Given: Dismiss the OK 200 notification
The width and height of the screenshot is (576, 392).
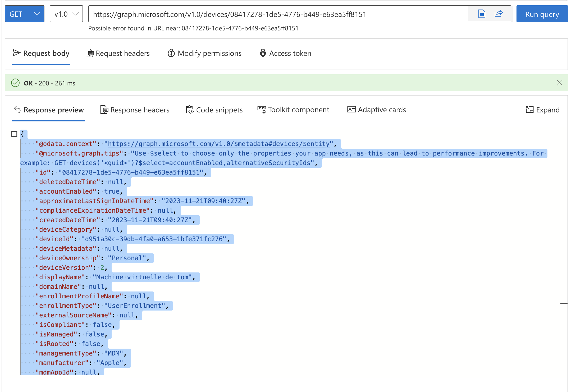Looking at the screenshot, I should (560, 83).
